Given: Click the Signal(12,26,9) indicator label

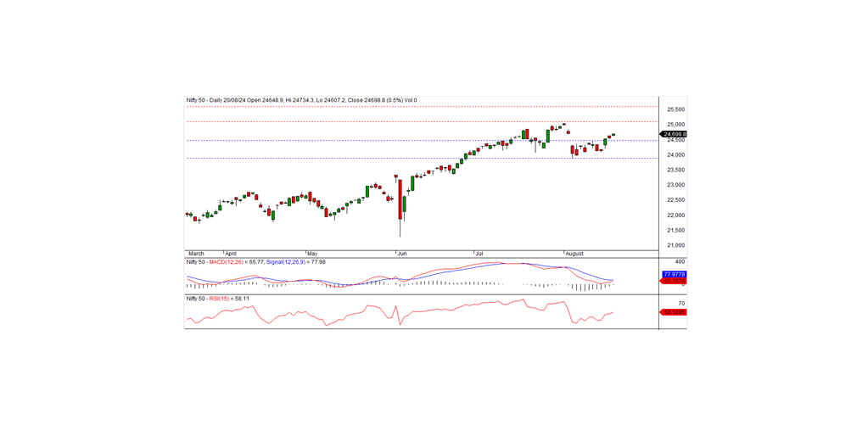Looking at the screenshot, I should (x=286, y=262).
